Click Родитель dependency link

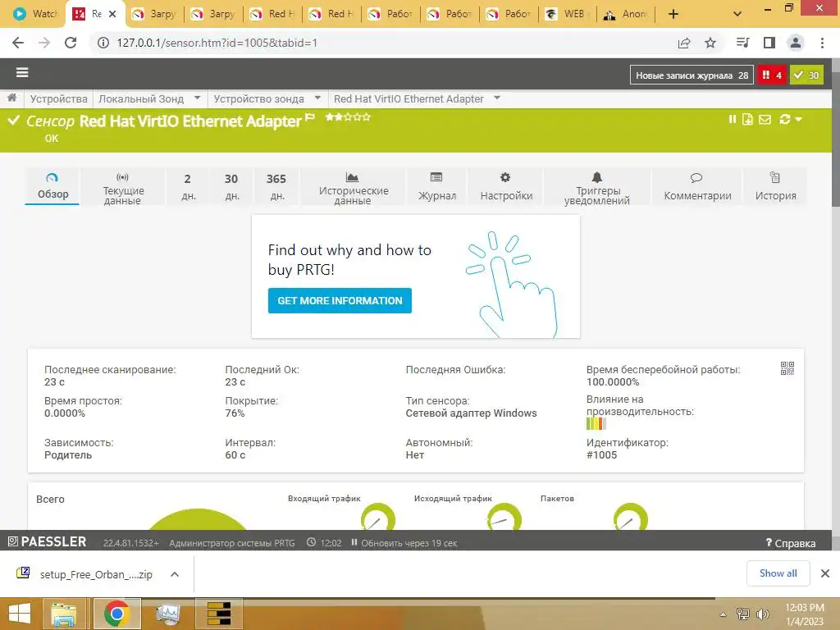point(68,454)
